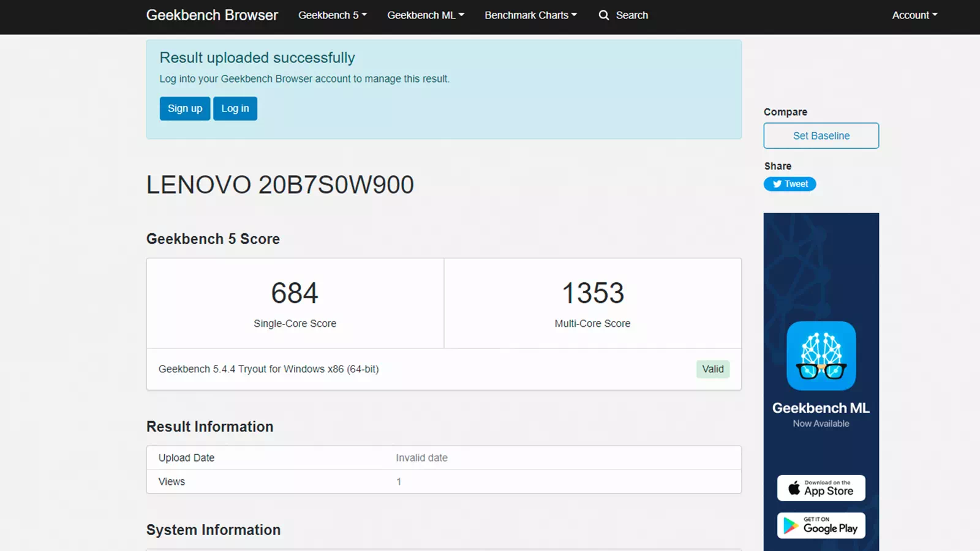Open the Geekbench ML dropdown
The width and height of the screenshot is (980, 551).
coord(425,15)
